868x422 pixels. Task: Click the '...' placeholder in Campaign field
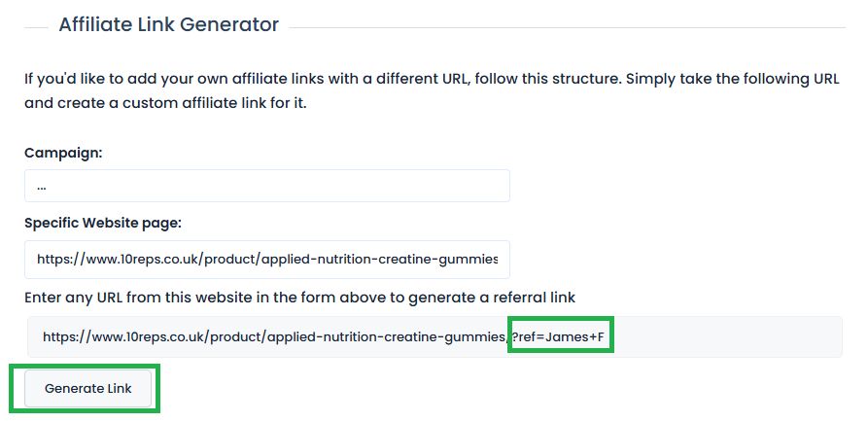click(42, 186)
